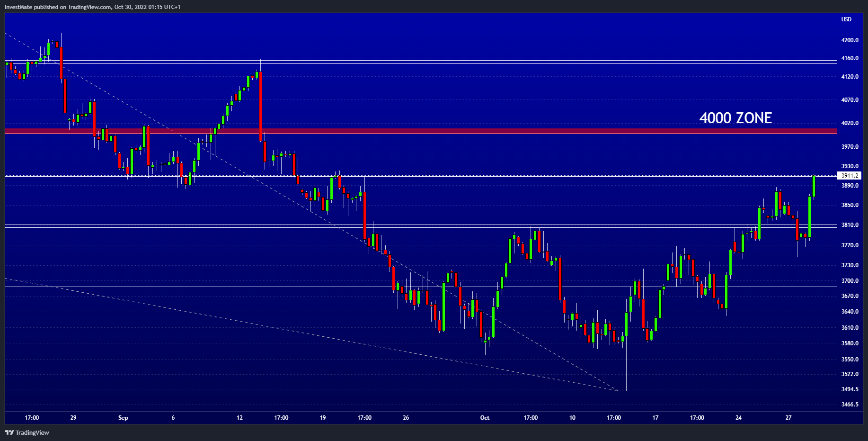
Task: Click the '4000 ZONE' chart annotation
Action: click(735, 118)
